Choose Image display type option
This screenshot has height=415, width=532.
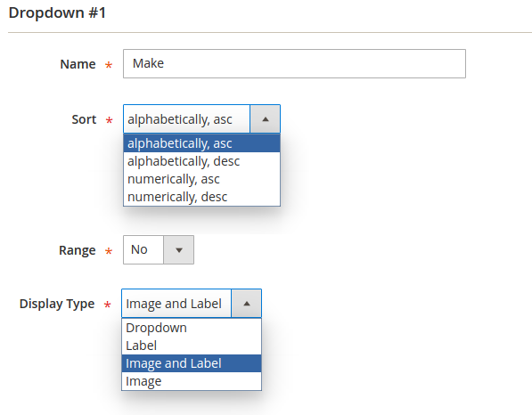(x=192, y=381)
